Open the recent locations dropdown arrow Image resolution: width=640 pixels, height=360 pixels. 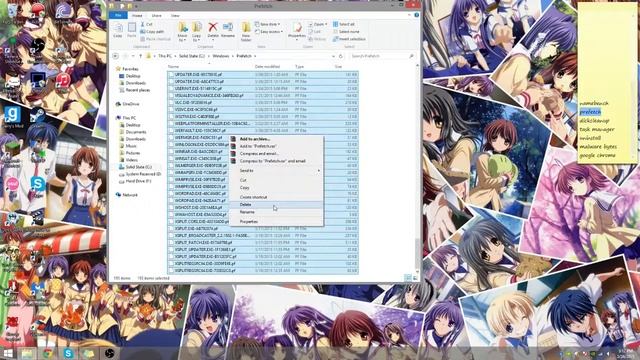133,56
